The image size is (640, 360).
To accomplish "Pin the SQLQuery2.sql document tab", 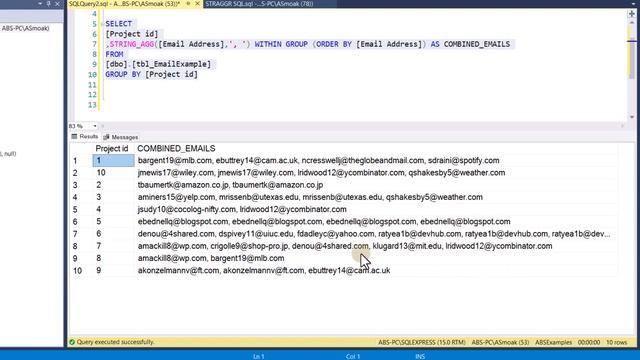I will [188, 4].
